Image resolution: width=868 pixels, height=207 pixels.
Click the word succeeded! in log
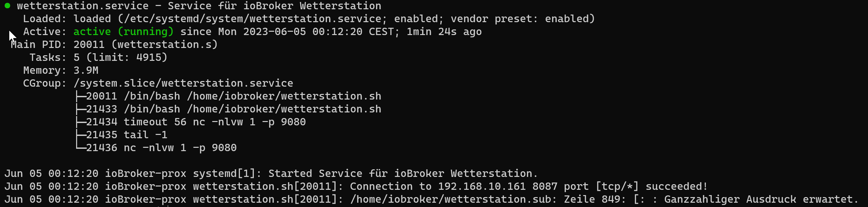(676, 186)
